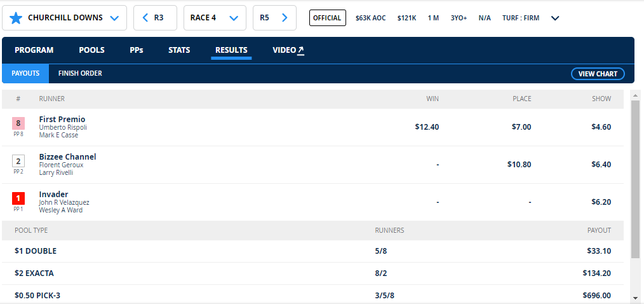
Task: Click the $1 DOUBLE pool row
Action: [x=312, y=251]
